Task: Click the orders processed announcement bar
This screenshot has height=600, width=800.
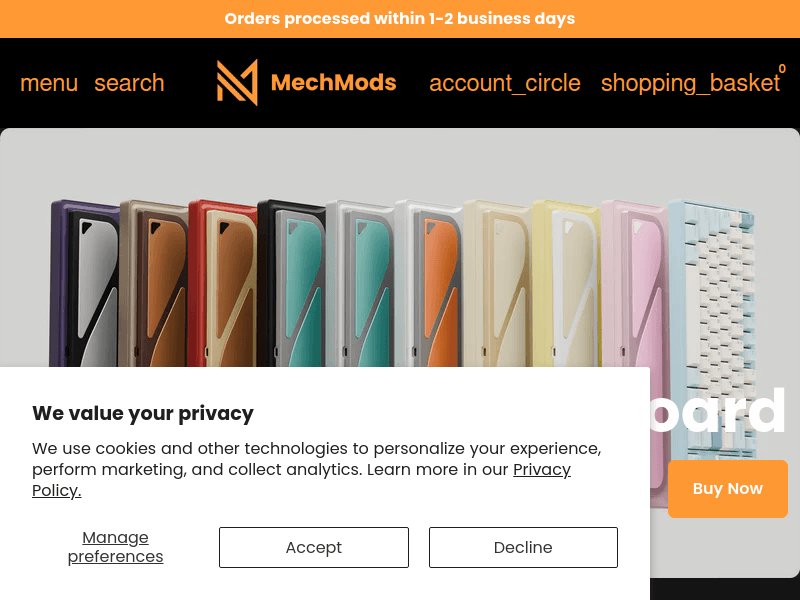Action: (400, 19)
